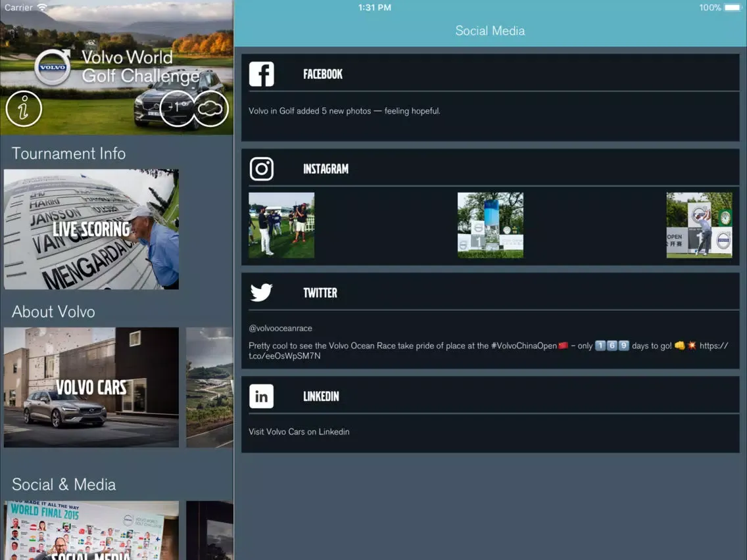The width and height of the screenshot is (747, 560).
Task: Open the Volvo Cars tile
Action: tap(91, 387)
